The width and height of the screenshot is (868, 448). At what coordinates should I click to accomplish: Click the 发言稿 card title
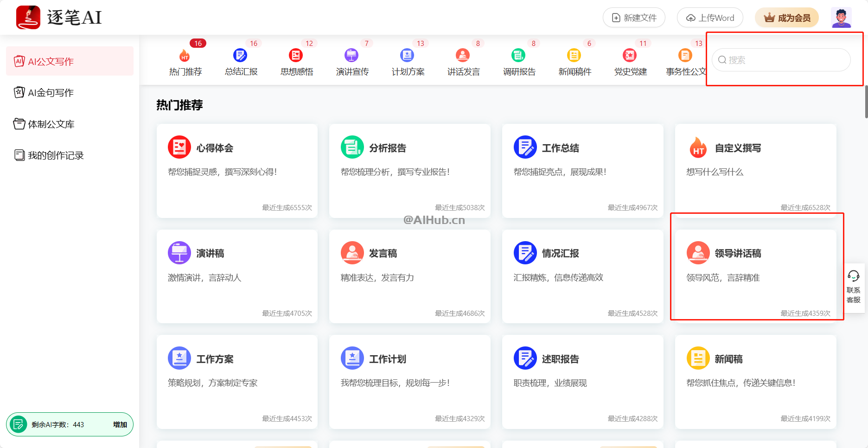point(383,253)
